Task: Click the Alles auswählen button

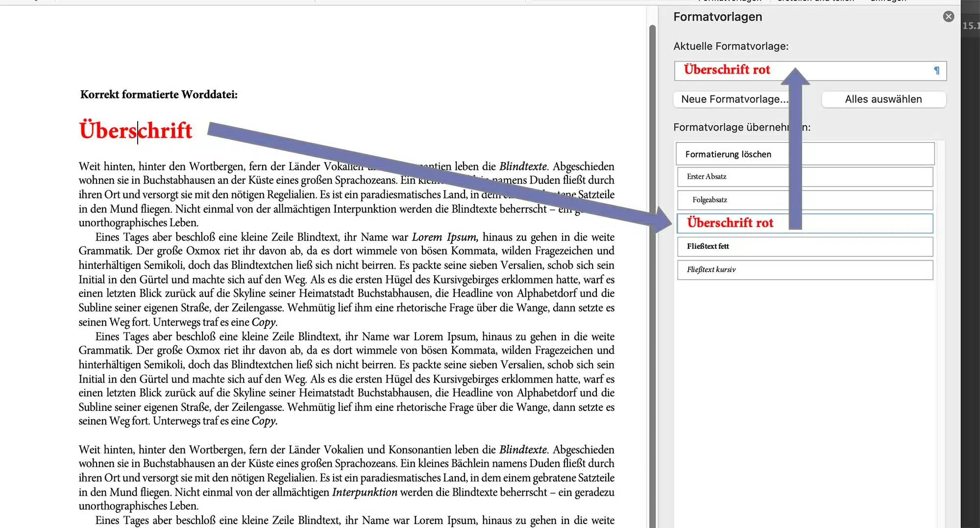Action: point(883,99)
